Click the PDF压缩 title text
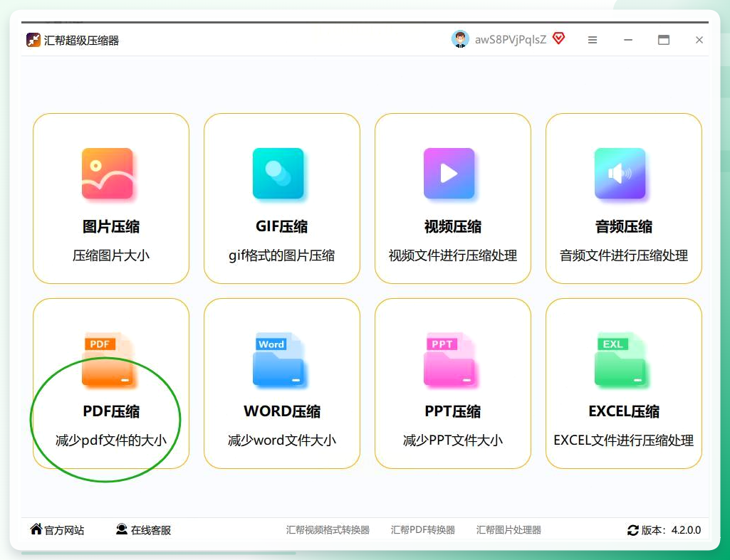Image resolution: width=730 pixels, height=560 pixels. pyautogui.click(x=111, y=411)
